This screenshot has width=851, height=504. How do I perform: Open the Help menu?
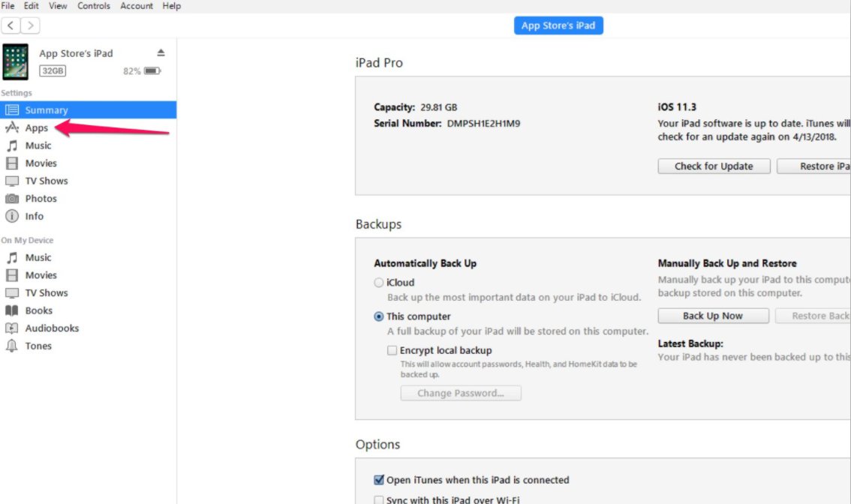(172, 6)
